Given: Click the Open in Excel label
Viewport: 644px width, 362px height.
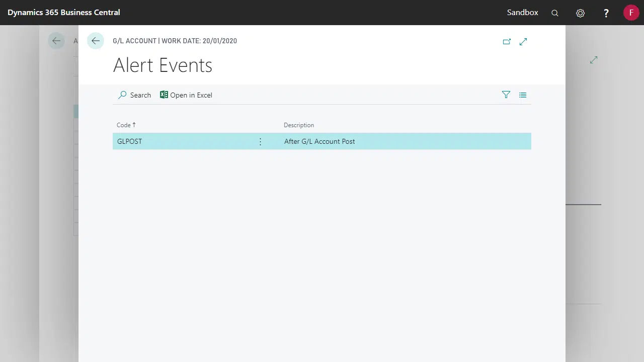Looking at the screenshot, I should 191,95.
